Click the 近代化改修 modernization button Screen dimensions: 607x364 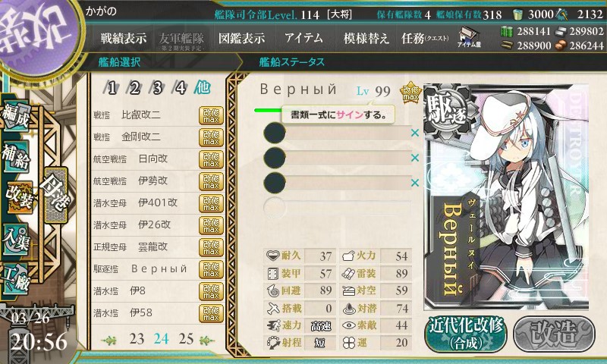pyautogui.click(x=466, y=334)
